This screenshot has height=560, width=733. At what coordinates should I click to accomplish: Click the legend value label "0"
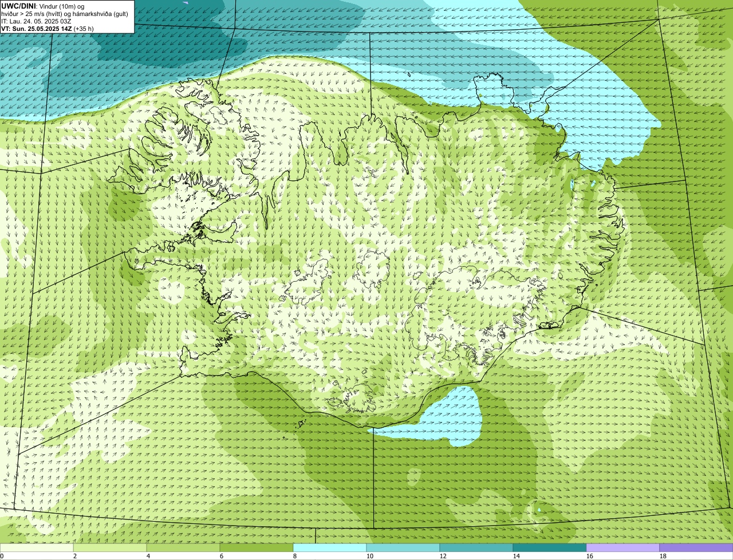pyautogui.click(x=2, y=556)
